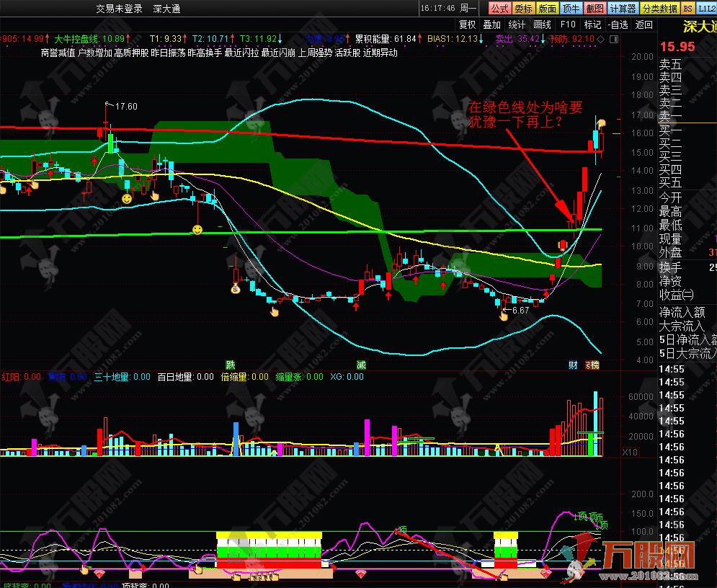Click the 三十地量: 0.00 volume indicator

tap(122, 377)
